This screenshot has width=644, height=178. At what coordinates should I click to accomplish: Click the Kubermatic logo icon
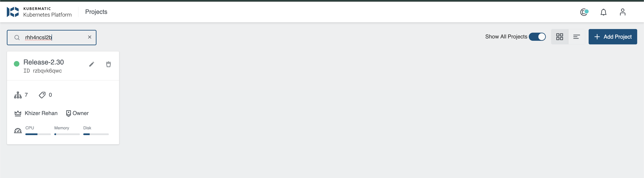(x=13, y=12)
